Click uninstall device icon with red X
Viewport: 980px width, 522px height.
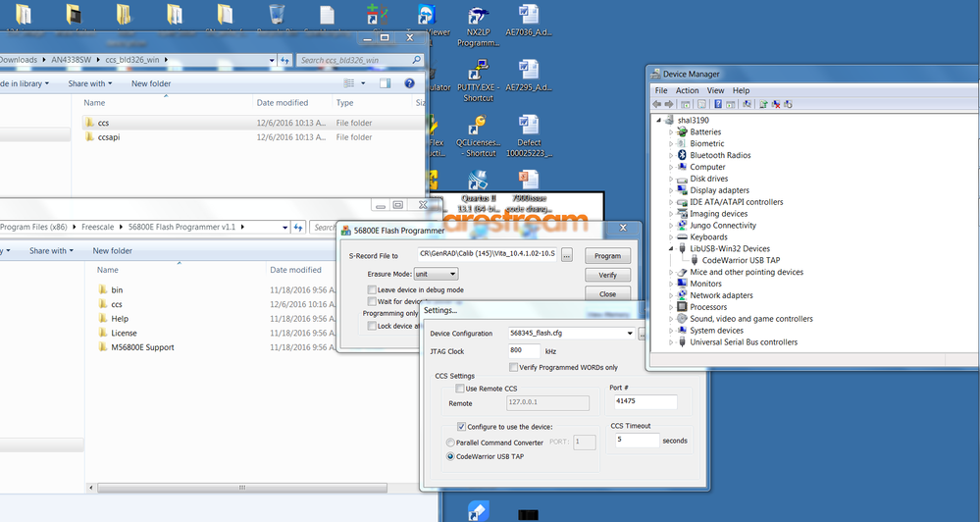tap(776, 104)
